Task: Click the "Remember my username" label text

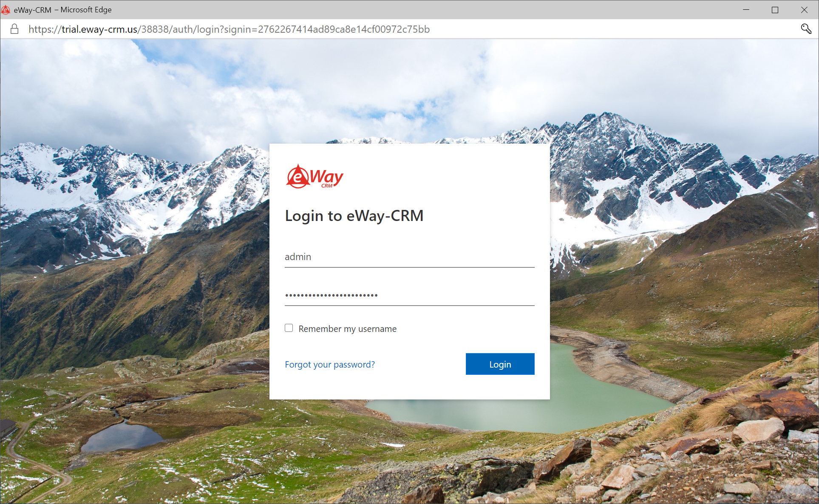Action: [x=347, y=329]
